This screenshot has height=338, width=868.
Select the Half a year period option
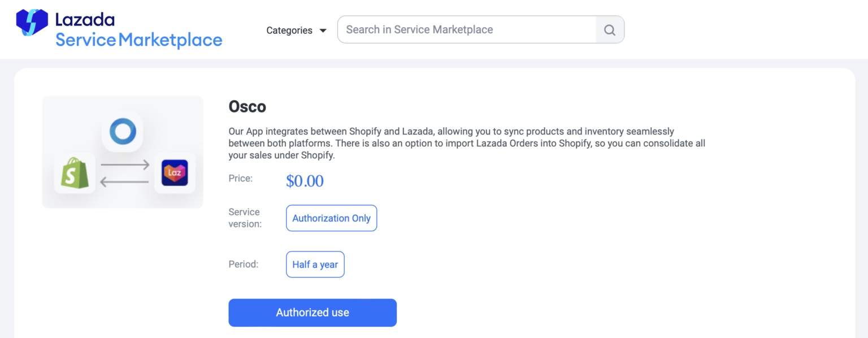[x=315, y=264]
